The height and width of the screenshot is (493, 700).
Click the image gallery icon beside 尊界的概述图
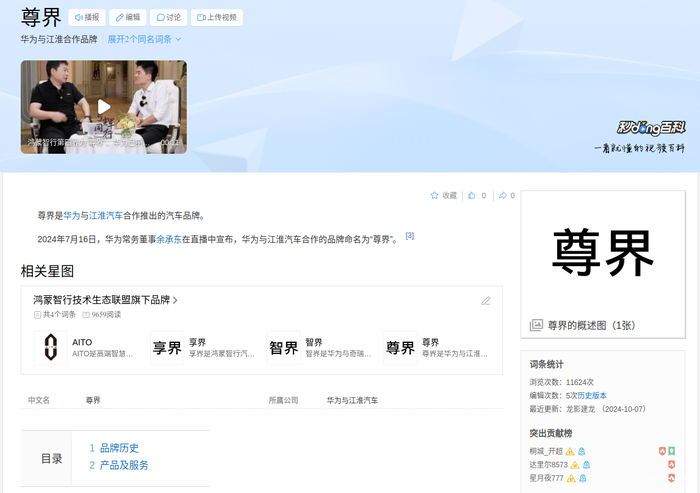point(536,325)
